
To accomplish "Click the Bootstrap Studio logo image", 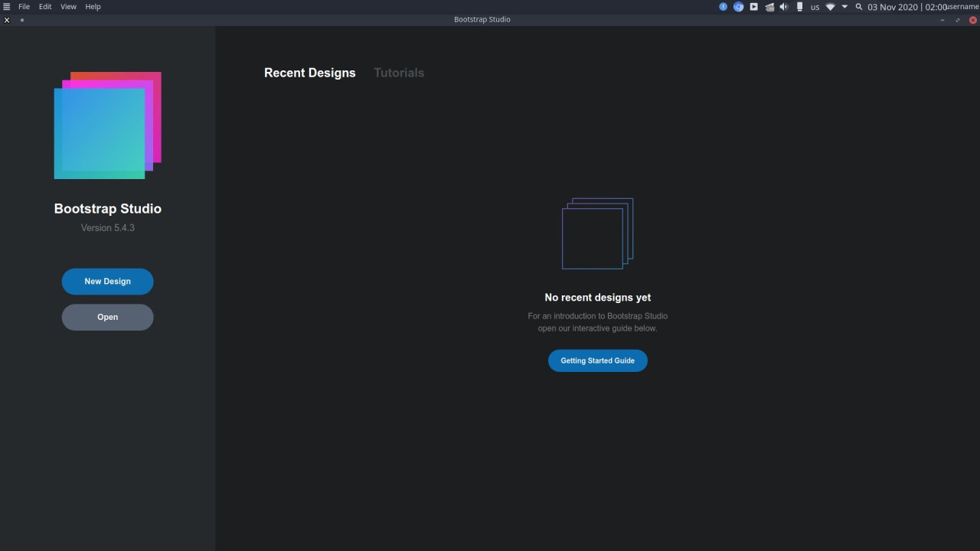I will pos(108,126).
